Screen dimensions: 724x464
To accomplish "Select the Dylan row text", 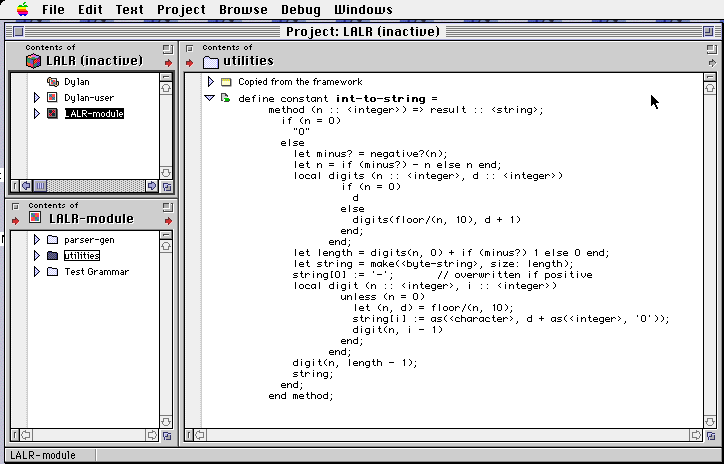I will coord(77,82).
